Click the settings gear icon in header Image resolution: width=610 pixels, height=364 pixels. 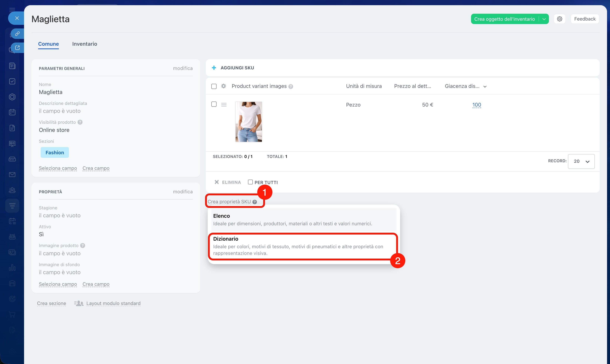[559, 19]
